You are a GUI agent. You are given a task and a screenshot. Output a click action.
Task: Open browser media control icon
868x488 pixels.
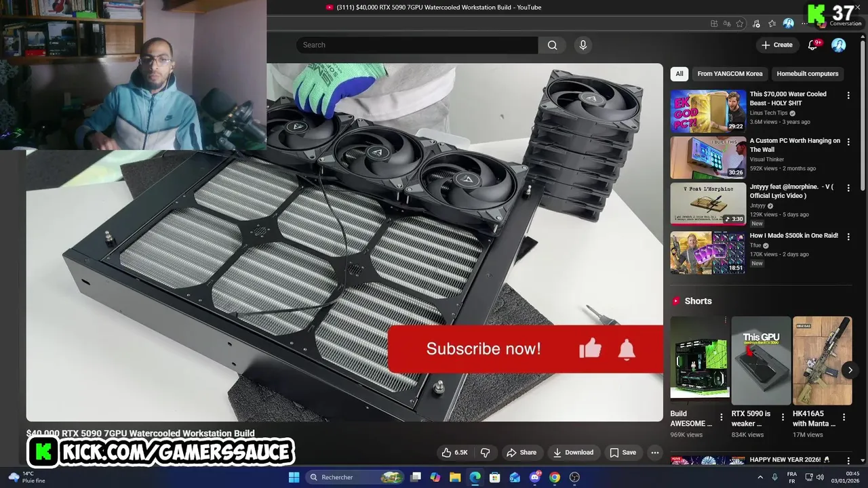click(756, 24)
